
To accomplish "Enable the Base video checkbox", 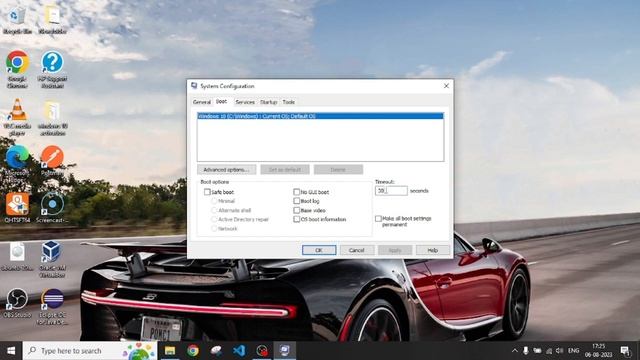I will pyautogui.click(x=296, y=210).
